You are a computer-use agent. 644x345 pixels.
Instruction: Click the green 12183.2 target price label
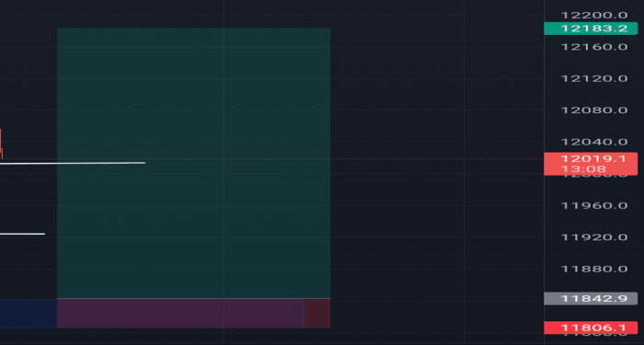591,29
